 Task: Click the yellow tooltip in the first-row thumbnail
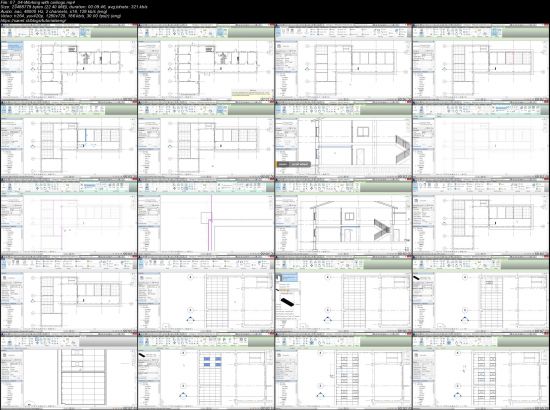pyautogui.click(x=251, y=93)
